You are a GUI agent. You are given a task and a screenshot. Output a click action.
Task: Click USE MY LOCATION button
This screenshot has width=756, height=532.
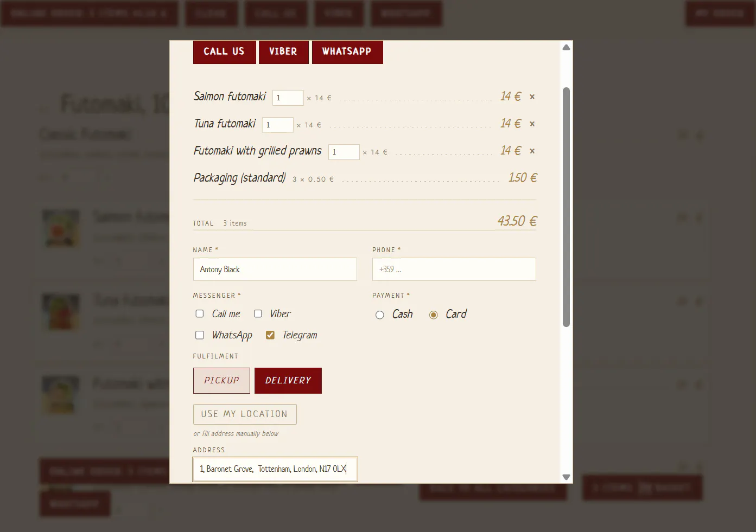click(245, 414)
